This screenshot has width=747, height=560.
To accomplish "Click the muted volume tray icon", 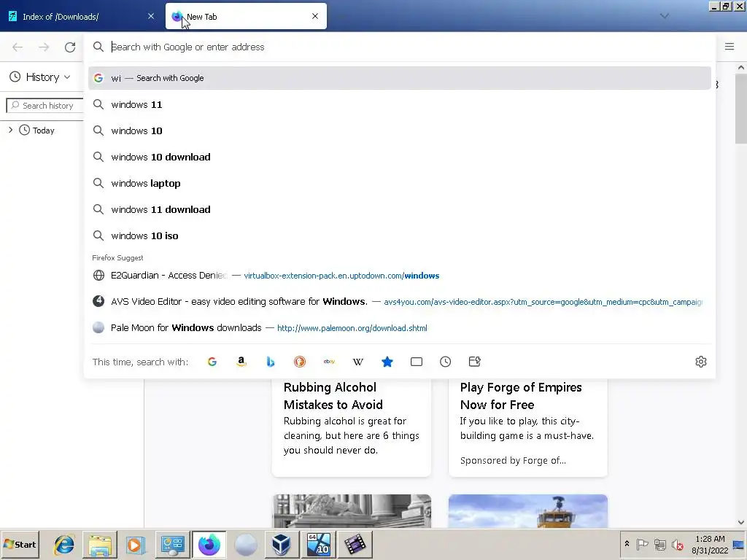I will [x=678, y=544].
